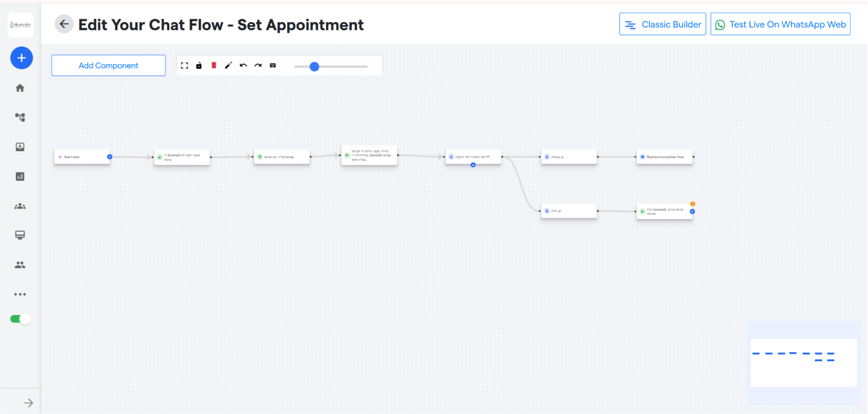The width and height of the screenshot is (868, 414).
Task: Click the Add Component button
Action: point(108,66)
